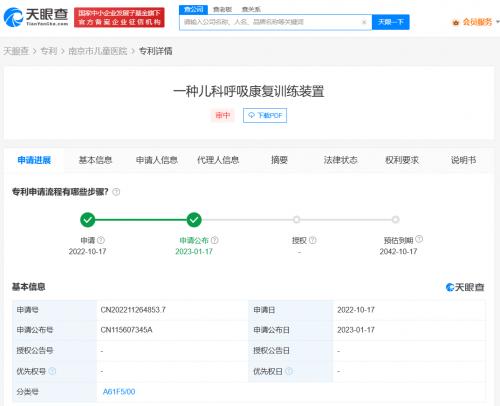Click the help icon next to 预估到期
This screenshot has width=500, height=406.
(x=419, y=239)
